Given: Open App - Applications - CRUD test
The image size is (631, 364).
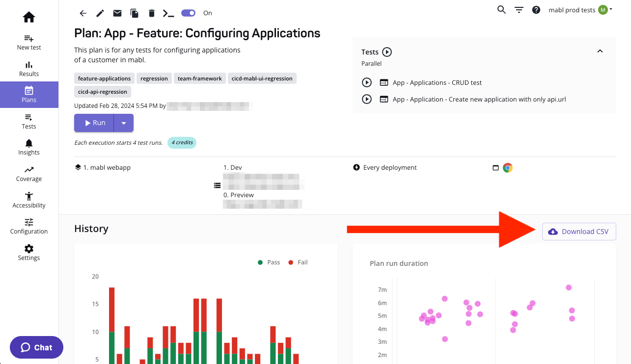Looking at the screenshot, I should (x=438, y=83).
